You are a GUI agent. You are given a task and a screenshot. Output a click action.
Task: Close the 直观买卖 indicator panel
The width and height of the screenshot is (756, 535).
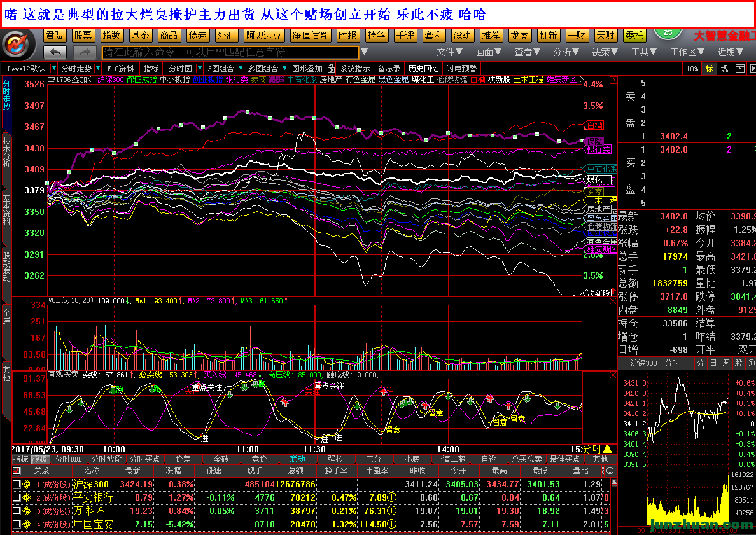click(613, 375)
